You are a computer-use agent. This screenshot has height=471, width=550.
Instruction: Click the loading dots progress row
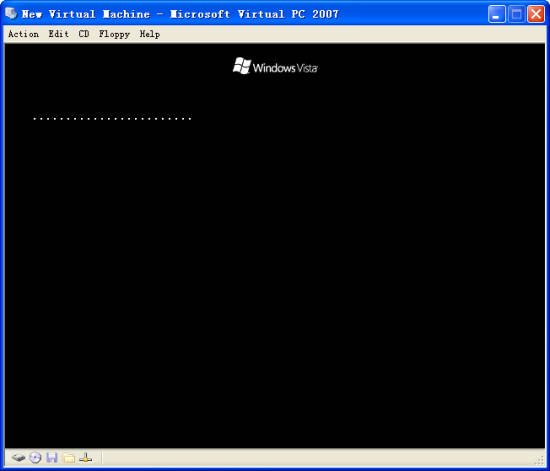coord(112,119)
